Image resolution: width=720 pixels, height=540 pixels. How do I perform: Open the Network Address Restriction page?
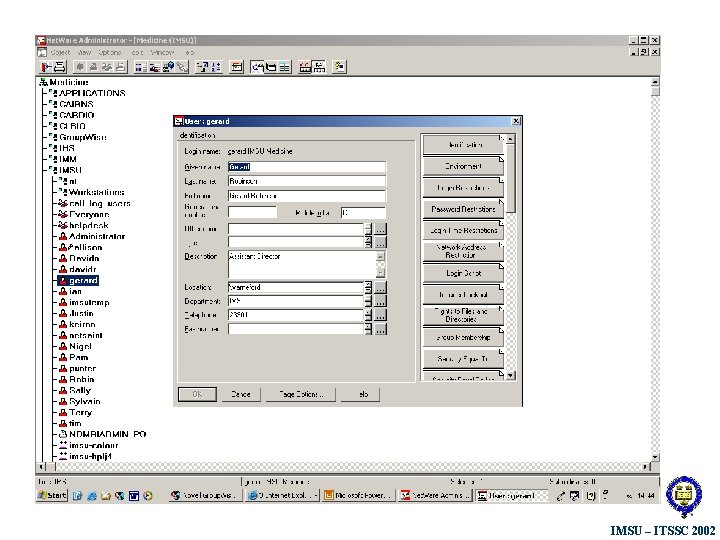463,251
